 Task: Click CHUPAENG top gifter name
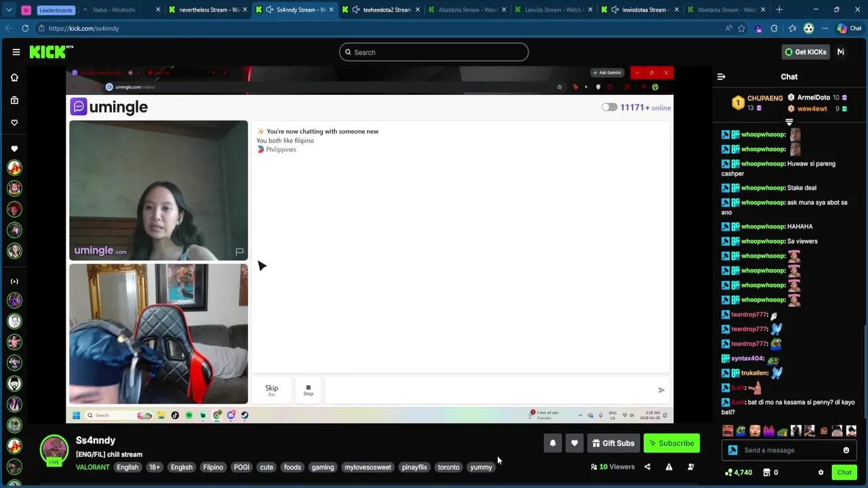[x=765, y=98]
